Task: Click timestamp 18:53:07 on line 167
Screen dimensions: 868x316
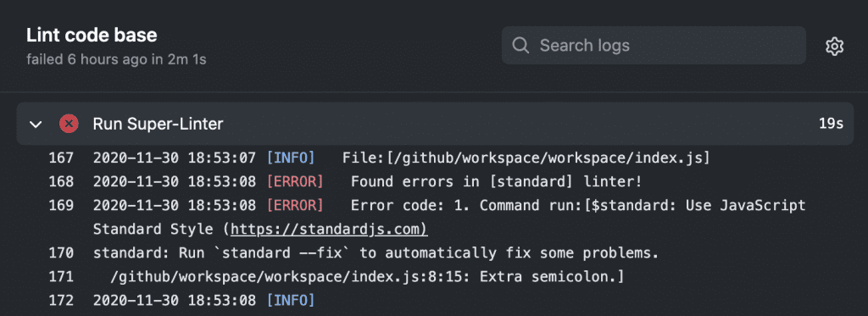Action: 222,158
